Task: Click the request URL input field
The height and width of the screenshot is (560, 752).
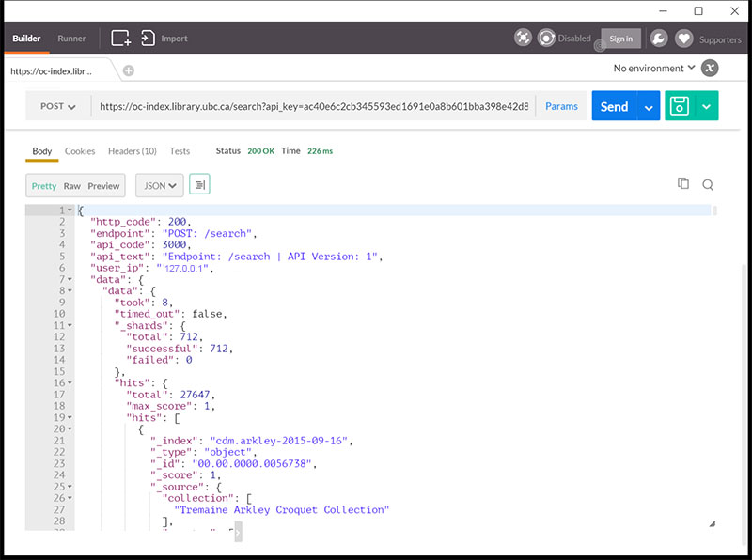Action: [314, 106]
